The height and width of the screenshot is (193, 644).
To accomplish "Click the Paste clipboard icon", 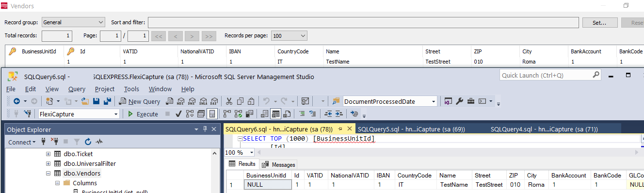I will point(251,101).
